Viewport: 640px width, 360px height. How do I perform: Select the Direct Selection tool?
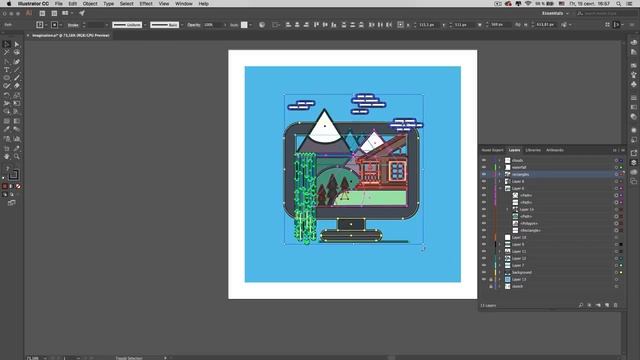[17, 44]
